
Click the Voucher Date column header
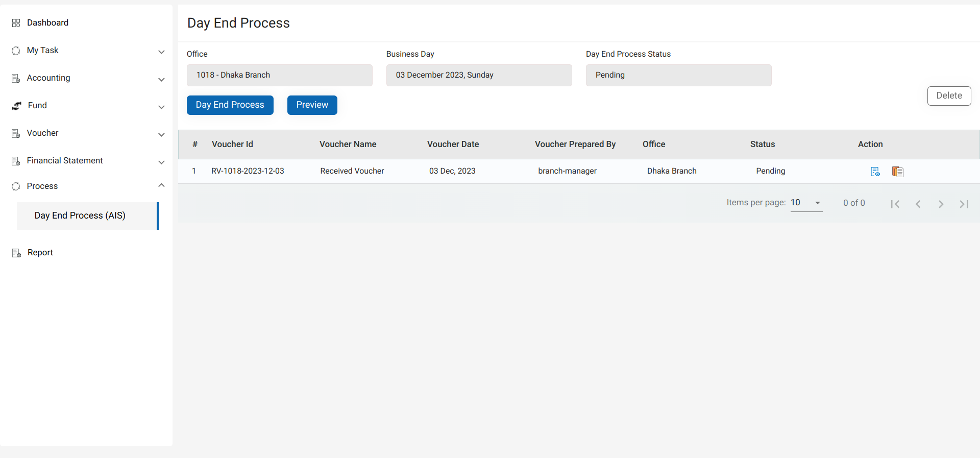[453, 144]
